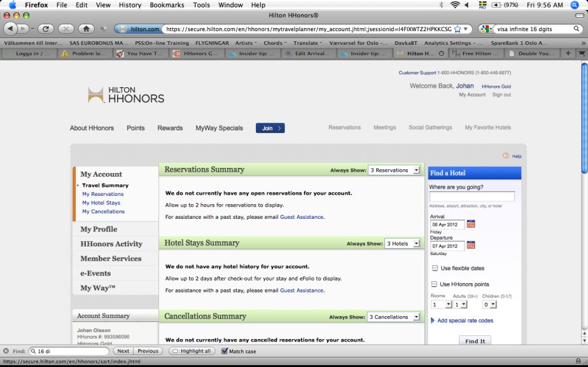Open the Apple menu
588x367 pixels.
12,5
